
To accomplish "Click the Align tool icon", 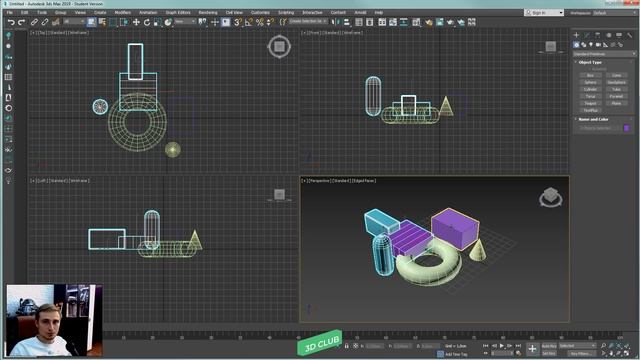I will [347, 22].
